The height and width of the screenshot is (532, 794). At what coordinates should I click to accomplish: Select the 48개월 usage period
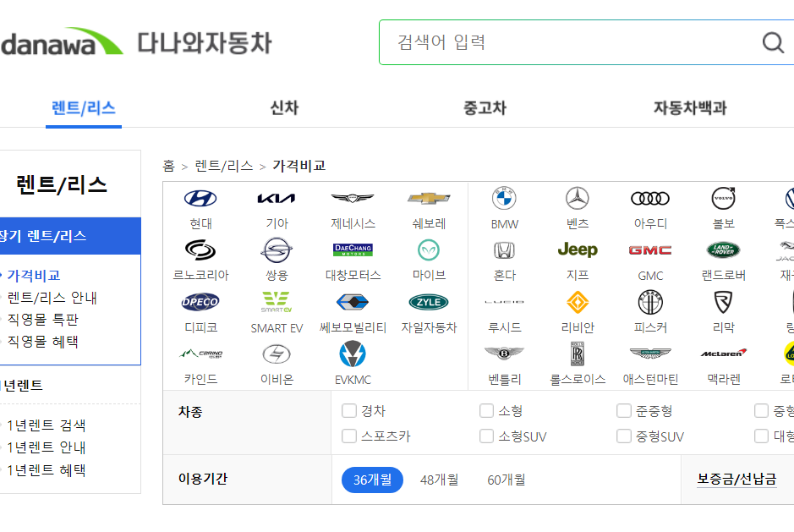(439, 480)
